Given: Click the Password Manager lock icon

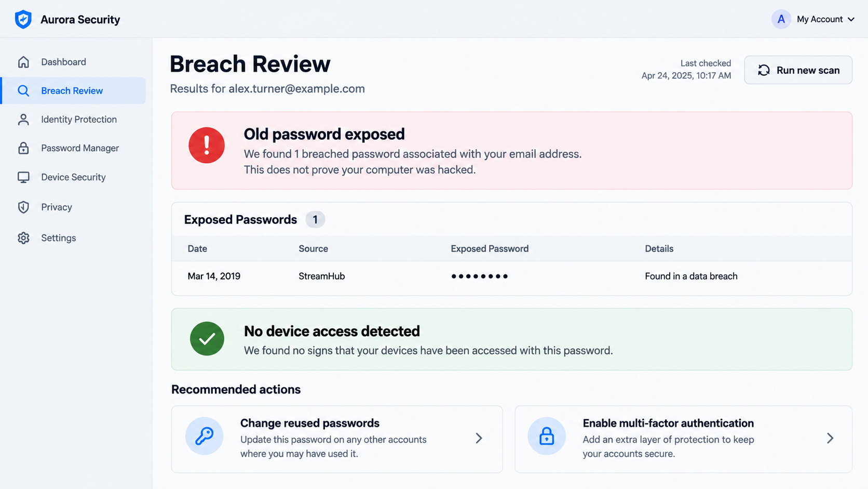Looking at the screenshot, I should tap(23, 148).
